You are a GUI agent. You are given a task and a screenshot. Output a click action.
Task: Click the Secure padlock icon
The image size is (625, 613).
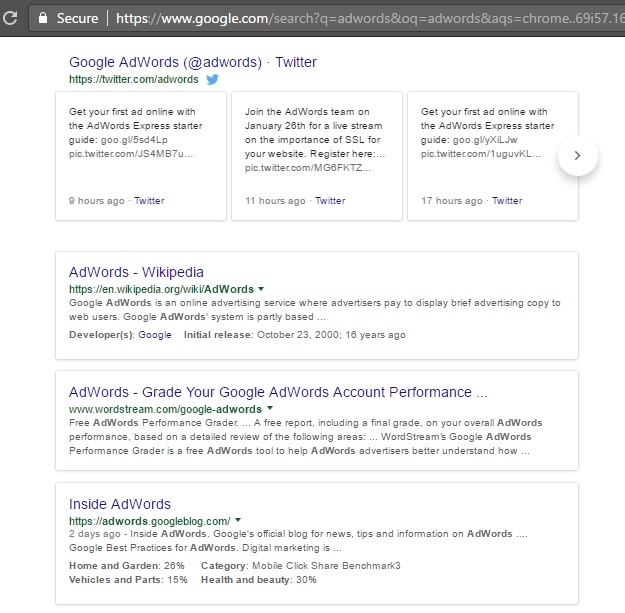43,18
